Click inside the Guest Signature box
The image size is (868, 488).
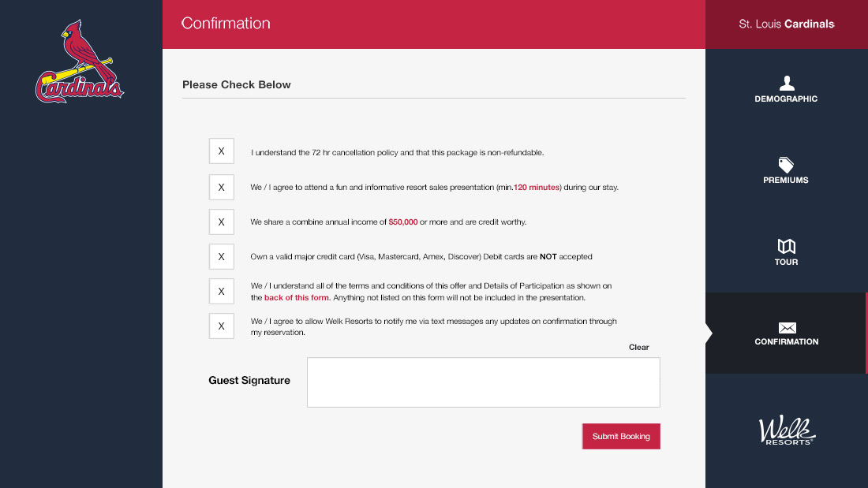coord(484,382)
